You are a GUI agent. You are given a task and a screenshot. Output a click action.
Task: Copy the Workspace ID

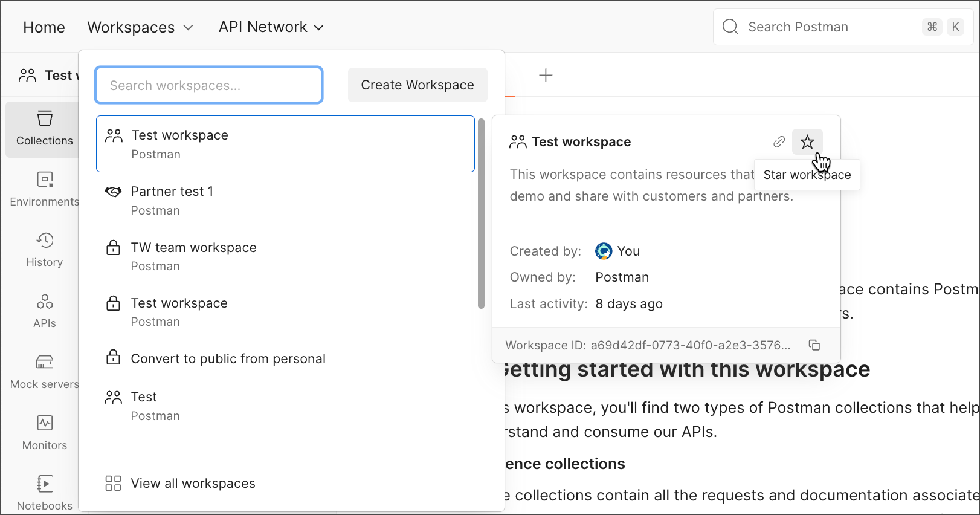[x=814, y=345]
